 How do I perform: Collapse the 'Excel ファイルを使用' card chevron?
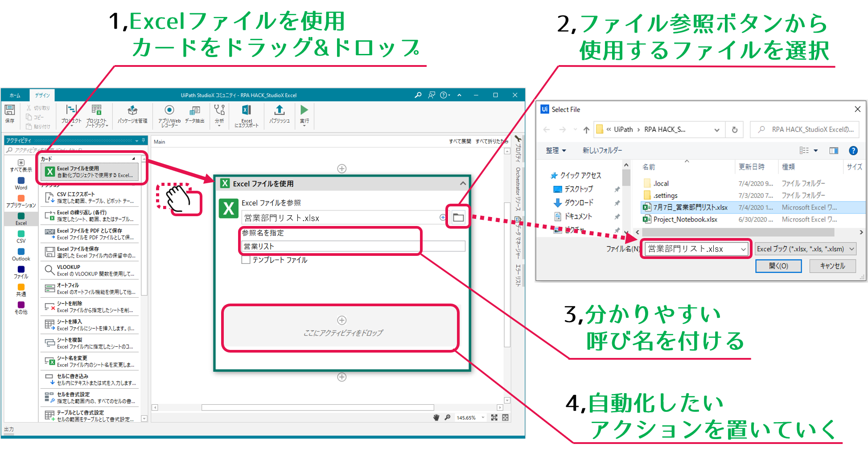[x=463, y=183]
